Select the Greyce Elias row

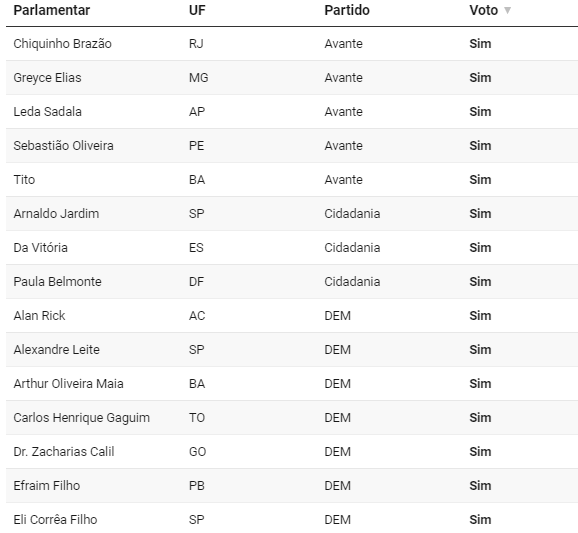coord(292,78)
